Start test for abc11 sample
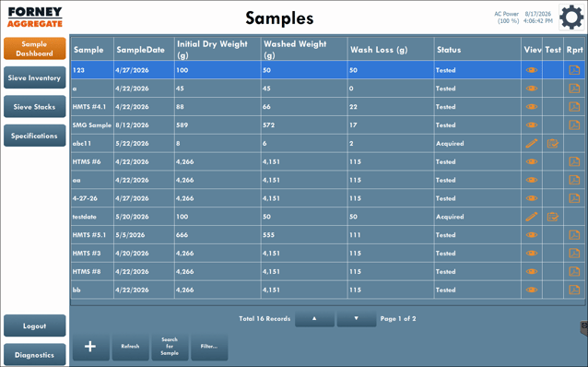 (x=553, y=143)
